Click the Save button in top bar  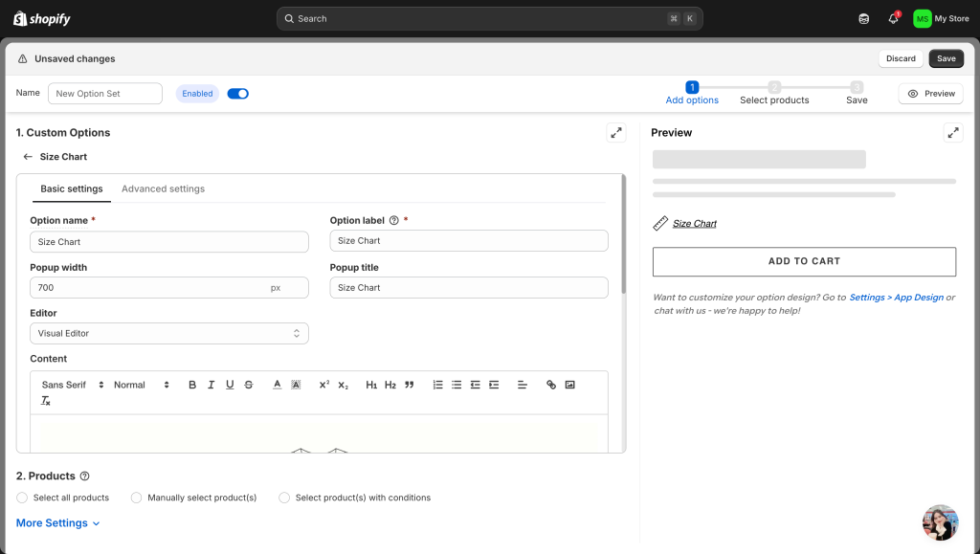pyautogui.click(x=946, y=58)
